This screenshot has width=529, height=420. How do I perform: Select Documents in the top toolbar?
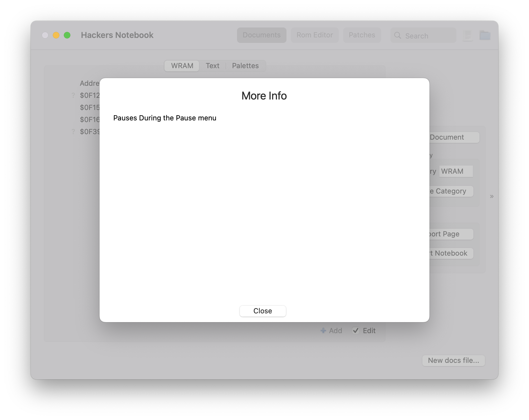(261, 35)
